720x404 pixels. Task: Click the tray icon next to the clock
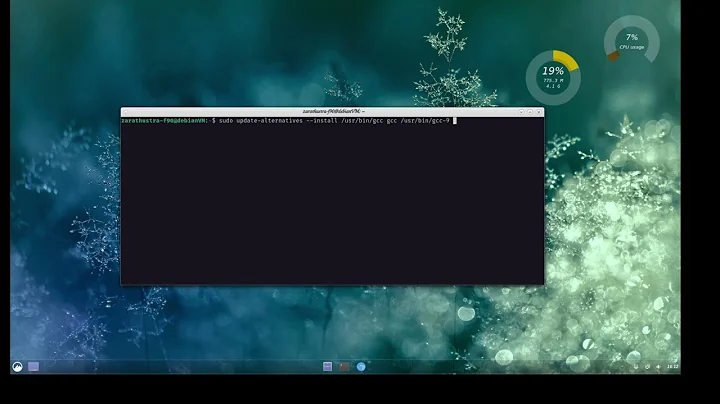[x=657, y=367]
